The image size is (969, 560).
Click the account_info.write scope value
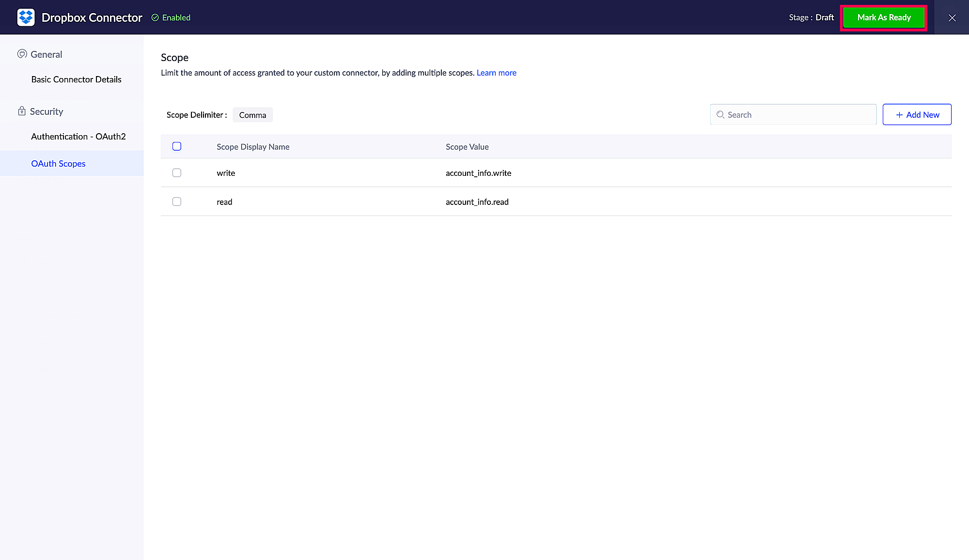[x=478, y=173]
